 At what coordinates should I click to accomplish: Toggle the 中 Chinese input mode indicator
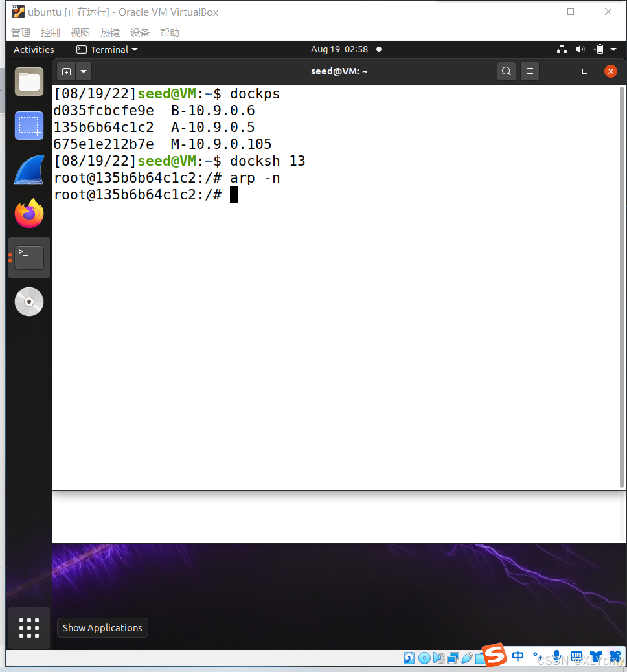click(518, 656)
